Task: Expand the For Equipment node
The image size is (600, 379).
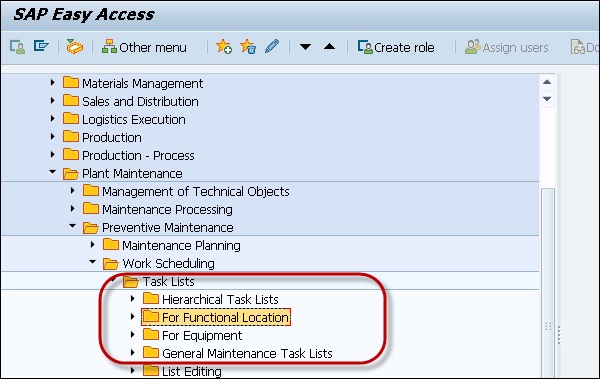Action: pos(132,334)
